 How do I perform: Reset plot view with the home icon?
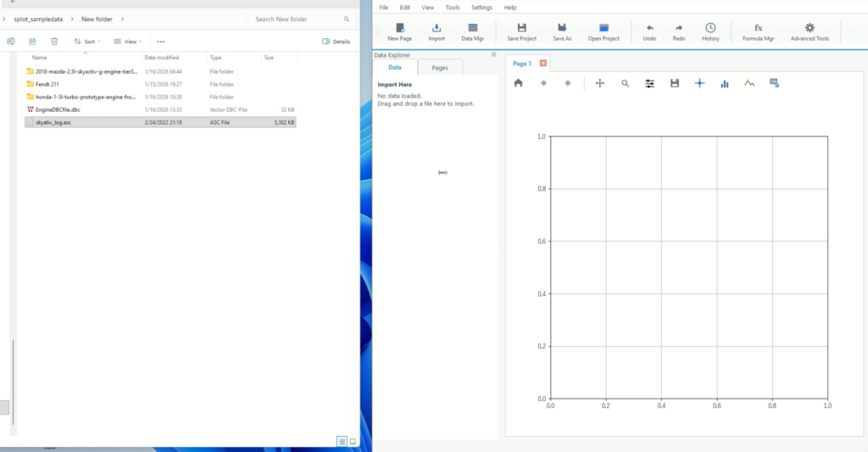(x=519, y=83)
